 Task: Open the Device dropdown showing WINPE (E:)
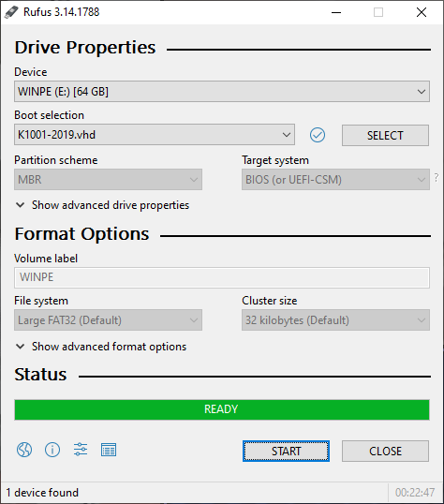coord(222,92)
